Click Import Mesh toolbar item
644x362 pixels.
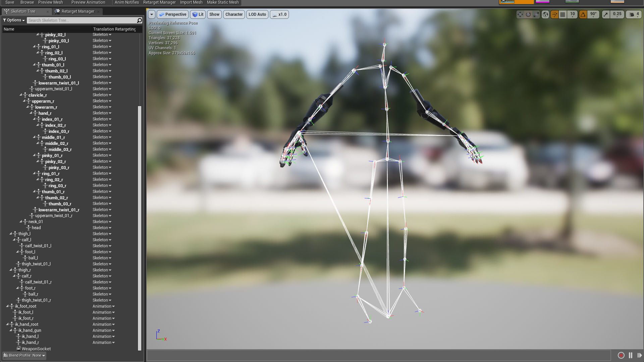pyautogui.click(x=191, y=2)
